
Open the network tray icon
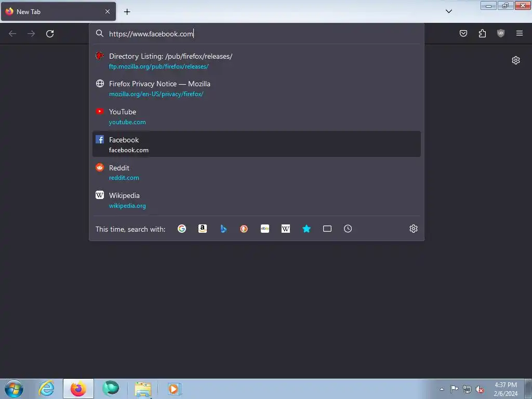[467, 389]
